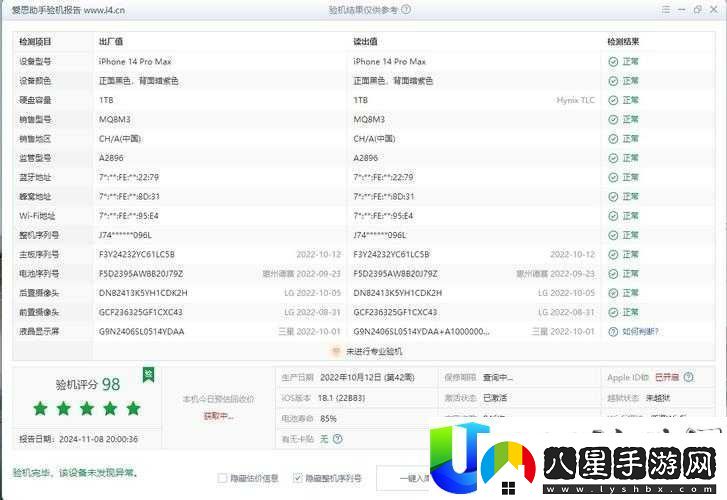Click the check icon in the 整机序列号 row

[613, 235]
